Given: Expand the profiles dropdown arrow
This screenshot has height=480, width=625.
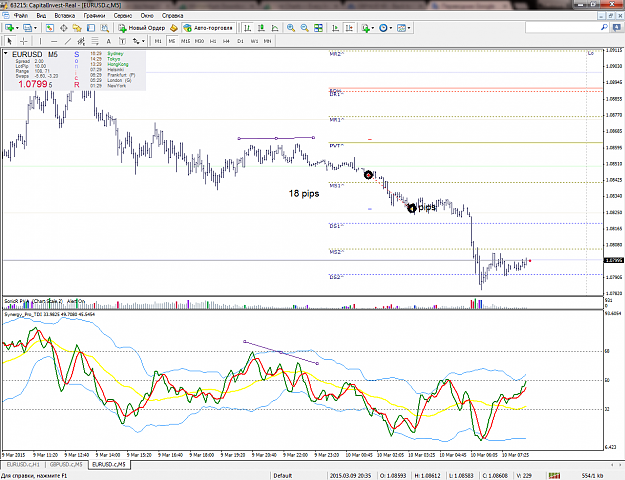Looking at the screenshot, I should click(x=35, y=28).
